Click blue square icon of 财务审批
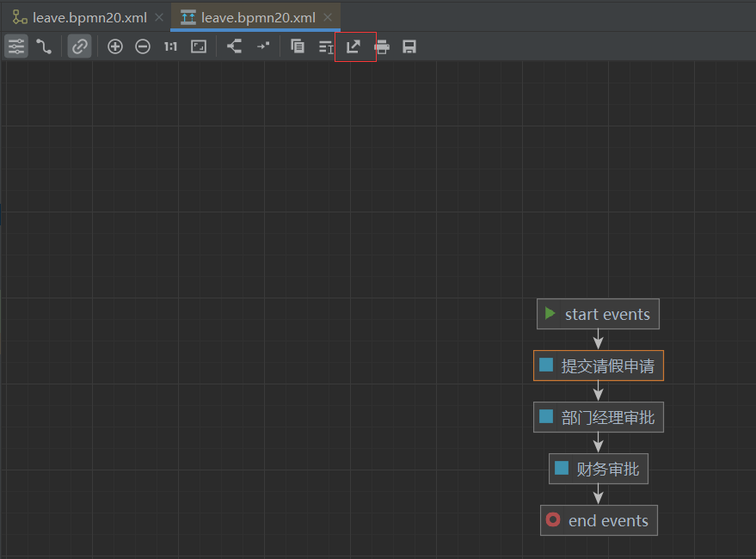The image size is (756, 559). pos(562,468)
